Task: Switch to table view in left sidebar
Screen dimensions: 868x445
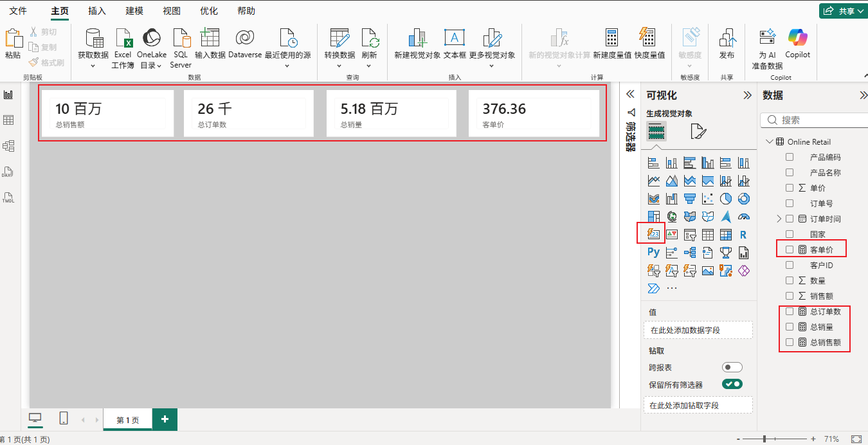Action: click(9, 120)
